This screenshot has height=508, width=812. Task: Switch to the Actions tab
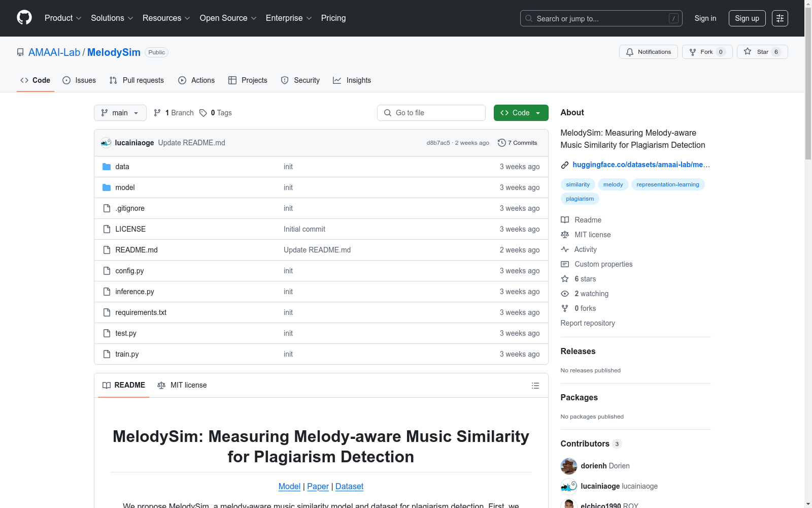click(x=196, y=80)
